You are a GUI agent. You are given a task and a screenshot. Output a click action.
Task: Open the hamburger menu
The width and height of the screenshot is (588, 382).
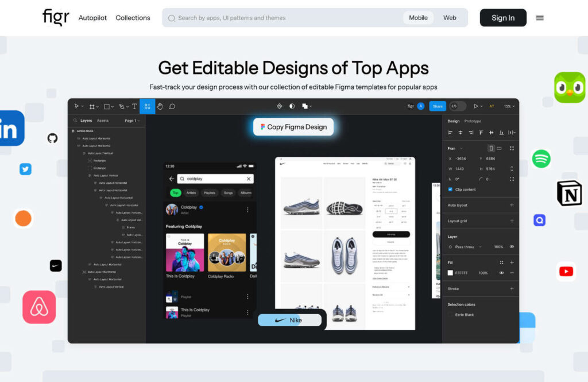[x=540, y=18]
